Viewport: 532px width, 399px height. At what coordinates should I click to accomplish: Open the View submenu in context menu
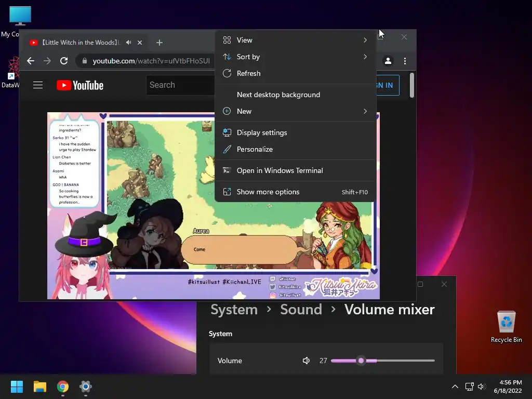(295, 40)
